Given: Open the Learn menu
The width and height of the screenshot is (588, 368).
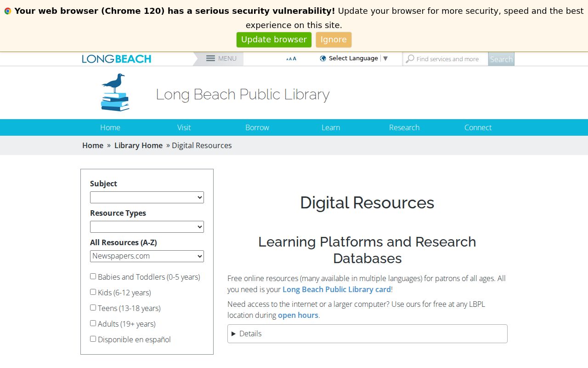Looking at the screenshot, I should coord(331,127).
